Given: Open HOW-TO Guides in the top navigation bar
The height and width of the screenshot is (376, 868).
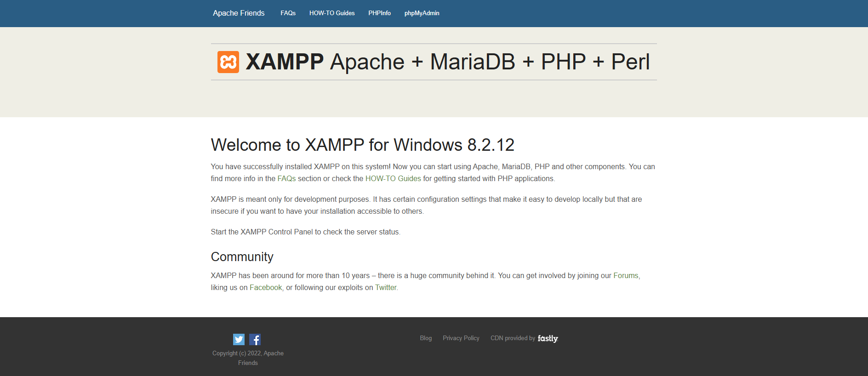Looking at the screenshot, I should [x=332, y=13].
